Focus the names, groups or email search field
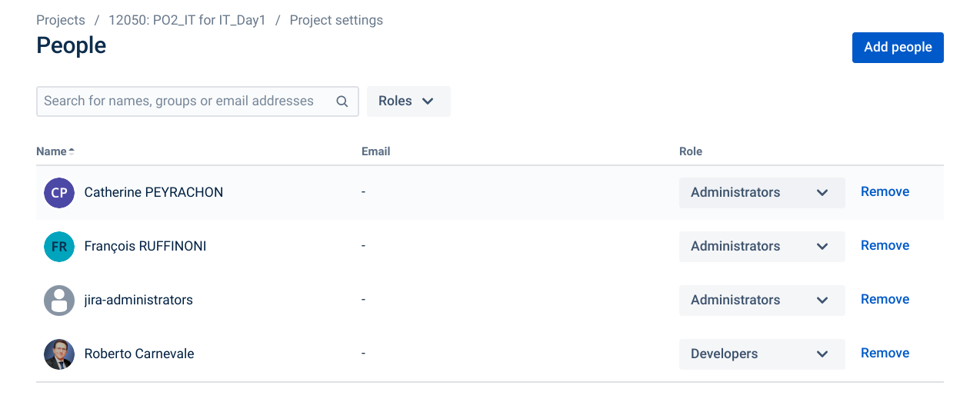Viewport: 980px width, 402px height. tap(185, 101)
